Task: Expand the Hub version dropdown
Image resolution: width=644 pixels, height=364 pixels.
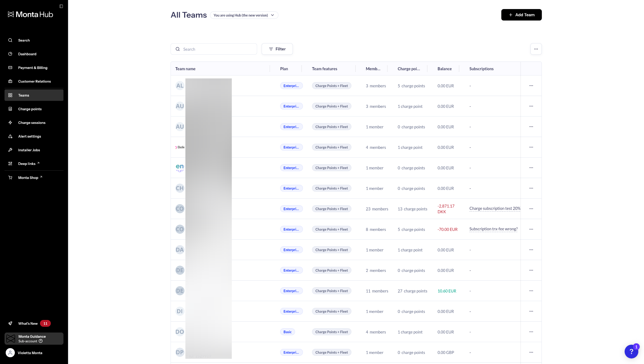Action: pos(244,15)
